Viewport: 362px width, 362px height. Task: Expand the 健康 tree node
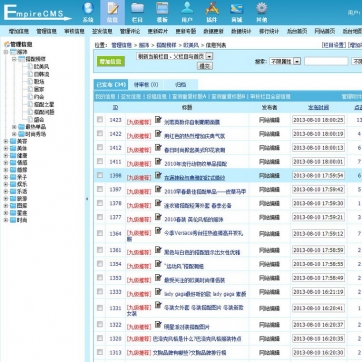point(6,156)
